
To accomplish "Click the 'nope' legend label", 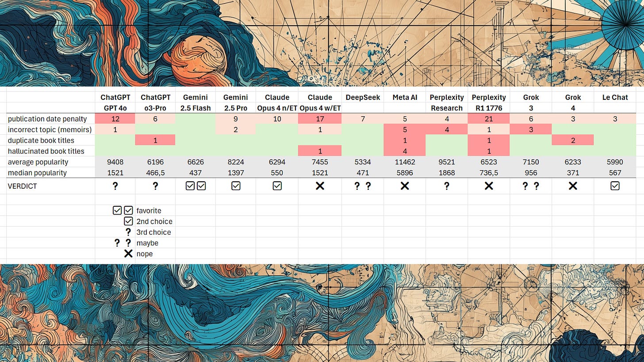I will pos(144,254).
